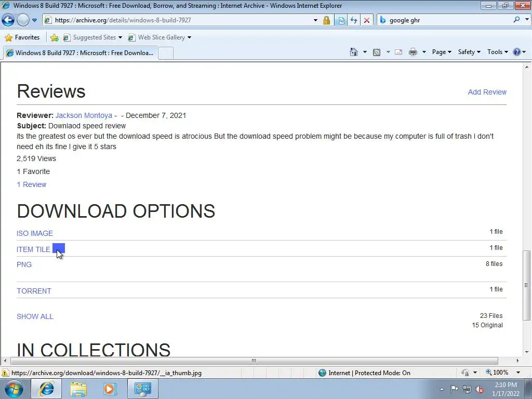
Task: Click the Help question mark icon
Action: point(517,52)
